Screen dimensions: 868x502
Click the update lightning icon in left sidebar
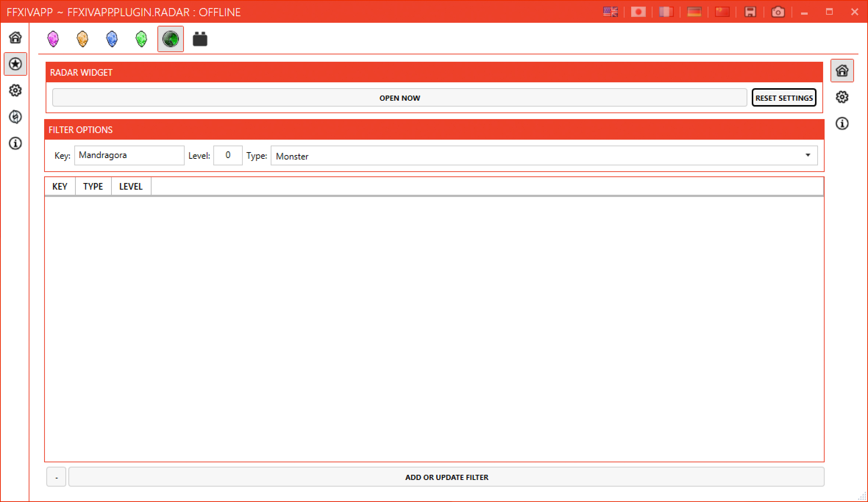pos(15,117)
